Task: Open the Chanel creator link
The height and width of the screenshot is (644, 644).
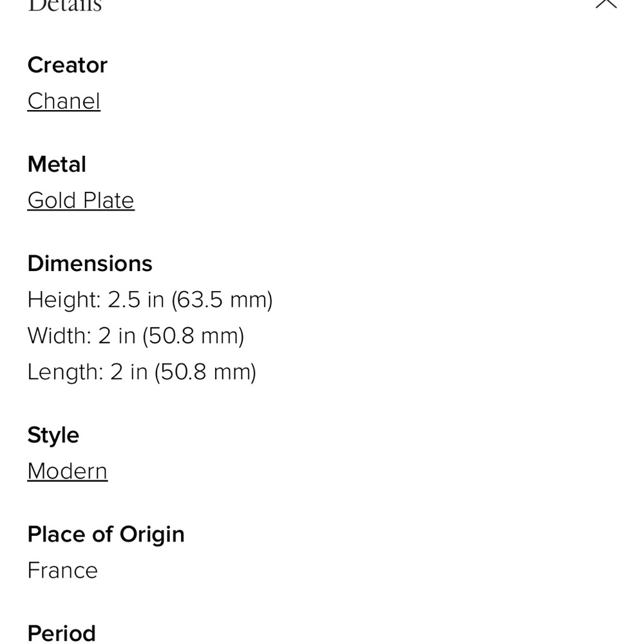Action: pyautogui.click(x=64, y=101)
